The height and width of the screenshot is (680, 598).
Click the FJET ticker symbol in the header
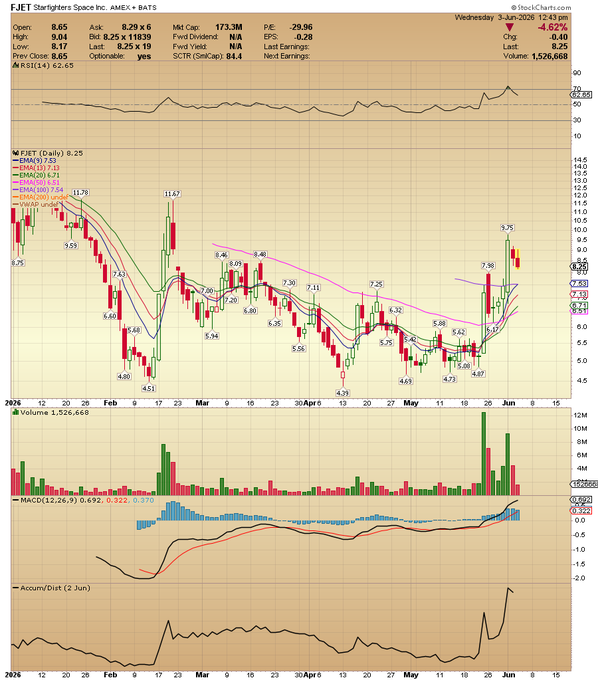20,7
